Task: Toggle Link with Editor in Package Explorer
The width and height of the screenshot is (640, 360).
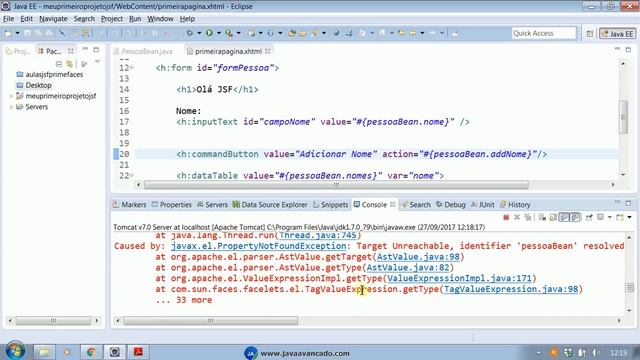Action: pos(70,64)
